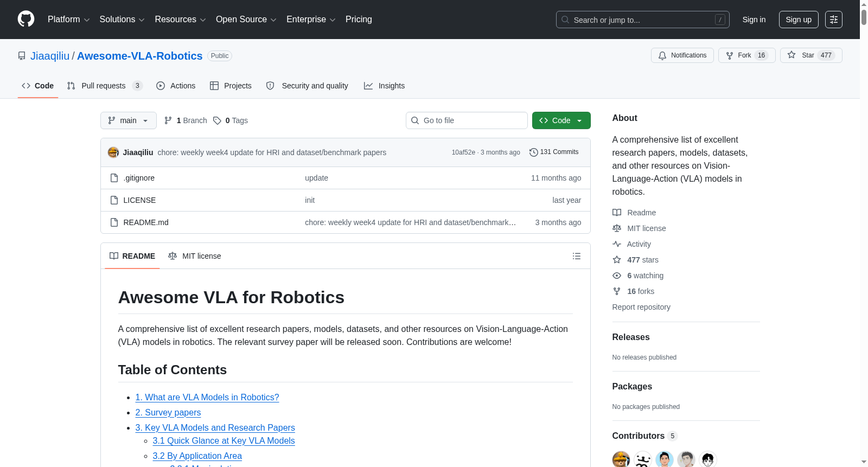This screenshot has height=467, width=868.
Task: Expand the Solutions menu
Action: click(x=122, y=20)
